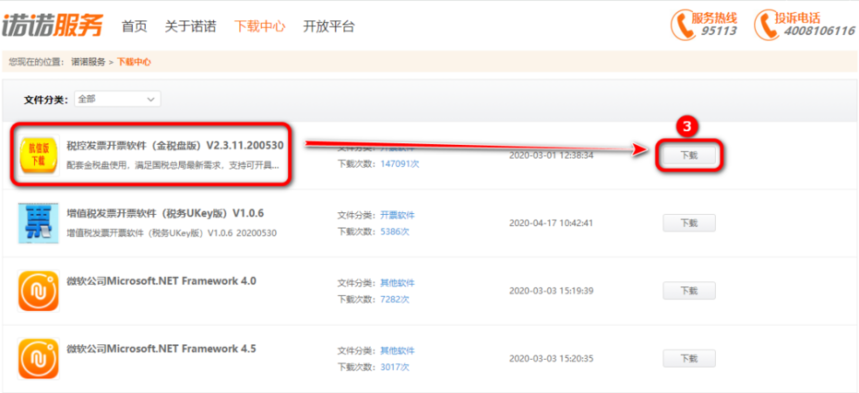Click the date 2020-03-03 15:19:39
The width and height of the screenshot is (859, 393).
pos(551,291)
